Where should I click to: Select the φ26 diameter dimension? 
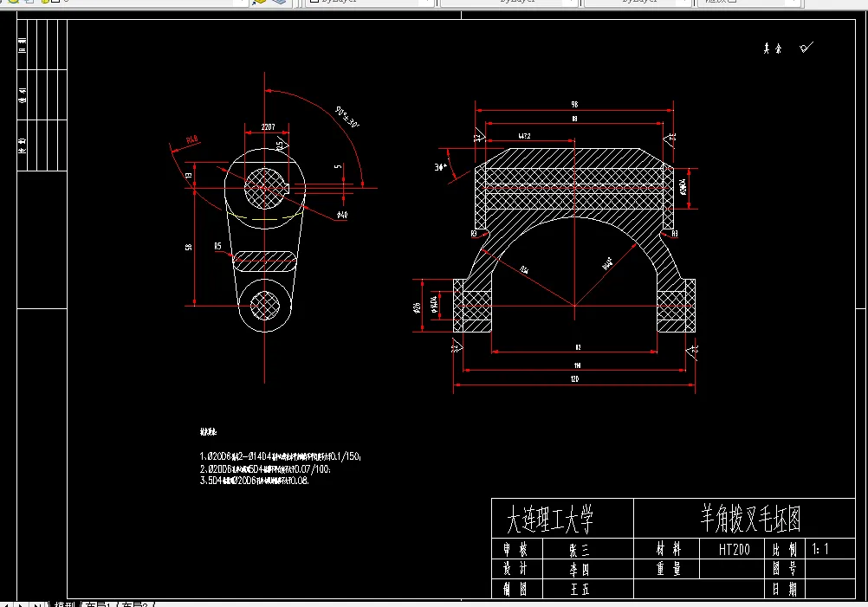pyautogui.click(x=417, y=307)
